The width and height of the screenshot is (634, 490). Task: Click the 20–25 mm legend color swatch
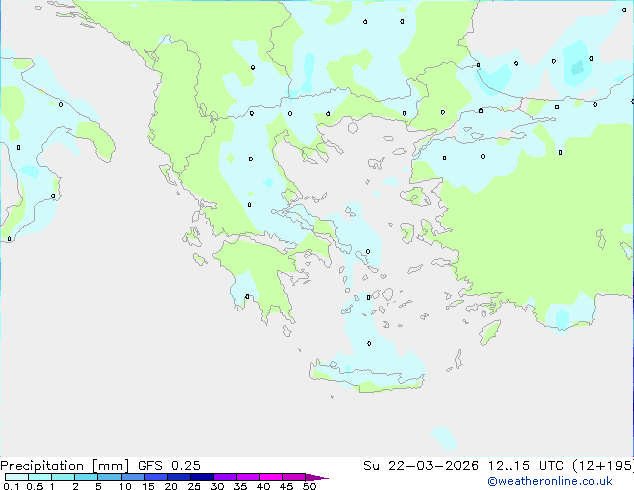pyautogui.click(x=178, y=477)
